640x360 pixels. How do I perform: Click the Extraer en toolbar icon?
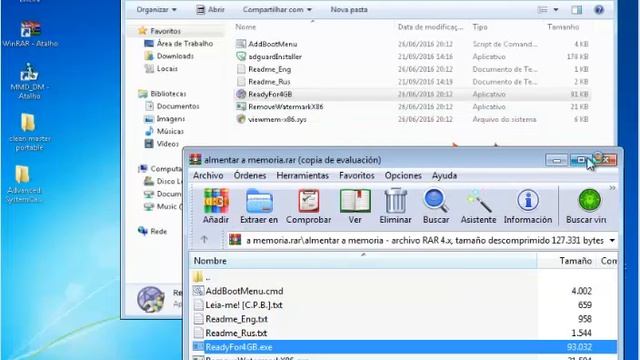tap(259, 206)
